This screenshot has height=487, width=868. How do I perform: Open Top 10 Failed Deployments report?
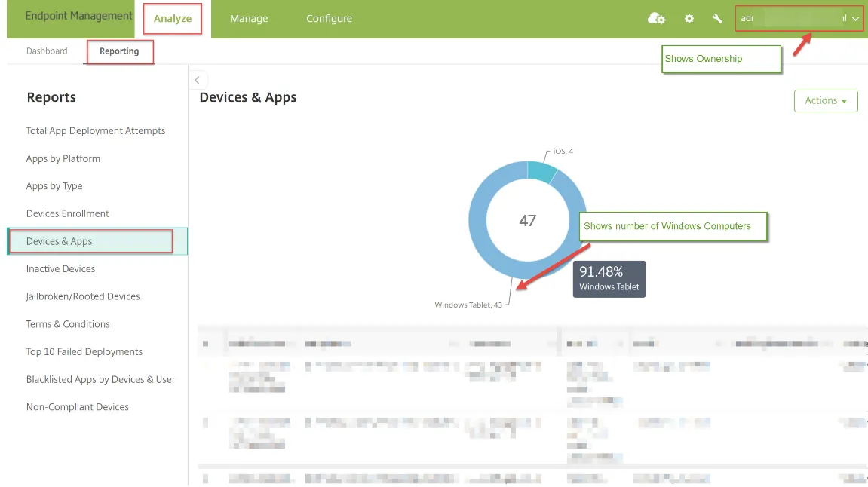(84, 352)
